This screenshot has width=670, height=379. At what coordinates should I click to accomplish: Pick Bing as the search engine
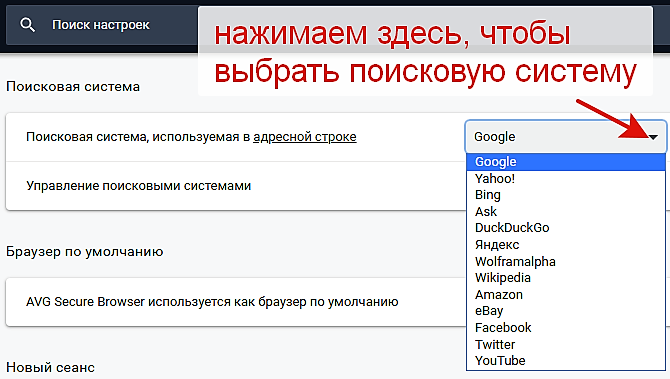click(566, 195)
